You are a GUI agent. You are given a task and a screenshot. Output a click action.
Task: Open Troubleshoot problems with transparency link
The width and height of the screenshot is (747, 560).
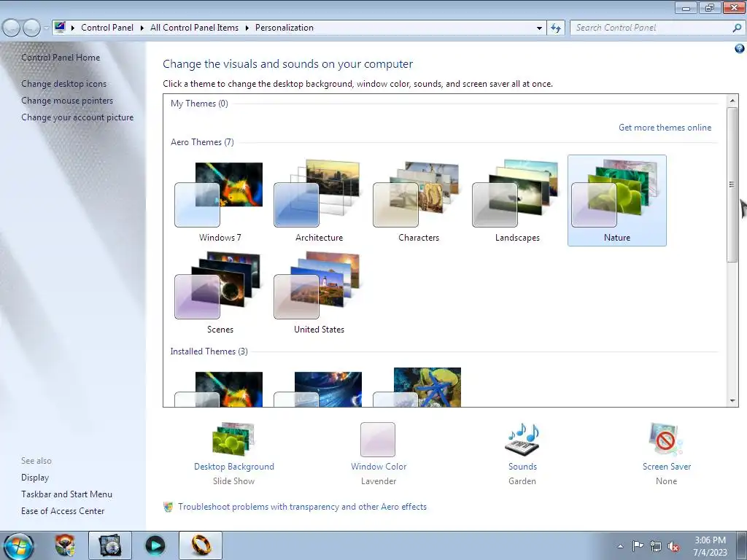pyautogui.click(x=302, y=507)
